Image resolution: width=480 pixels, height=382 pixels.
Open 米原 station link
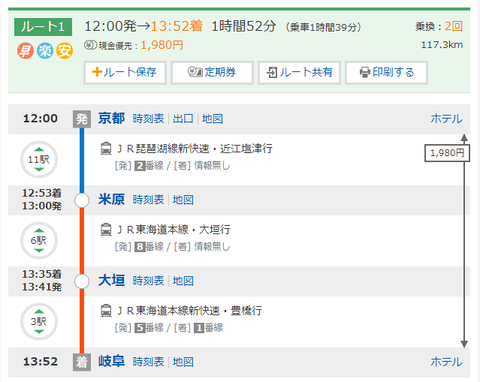111,199
